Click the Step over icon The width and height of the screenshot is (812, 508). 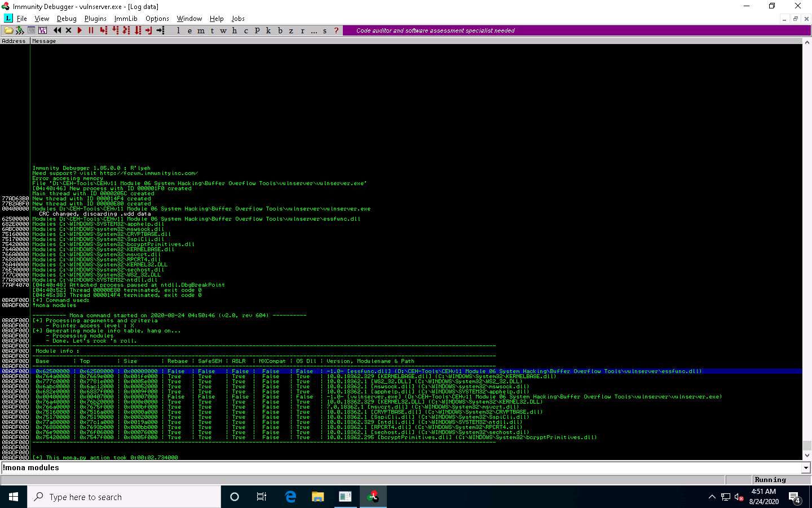click(115, 30)
